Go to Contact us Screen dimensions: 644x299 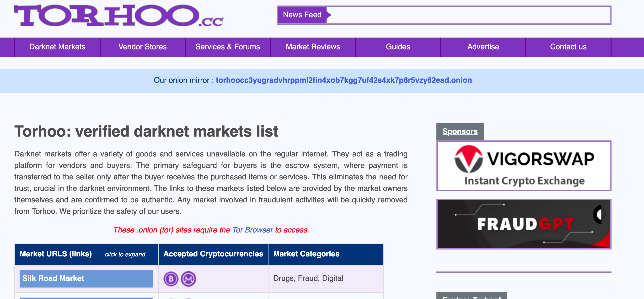[x=568, y=47]
